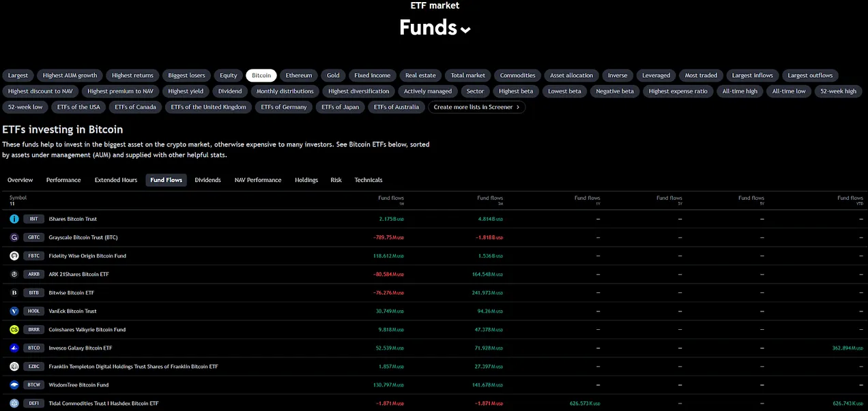Select the ETFs of Canada chip

(136, 107)
